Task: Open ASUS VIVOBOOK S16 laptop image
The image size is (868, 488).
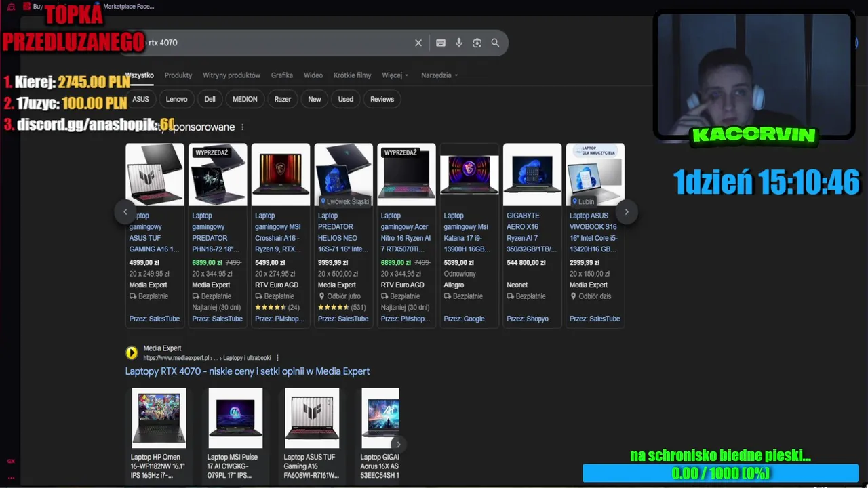Action: click(x=595, y=175)
